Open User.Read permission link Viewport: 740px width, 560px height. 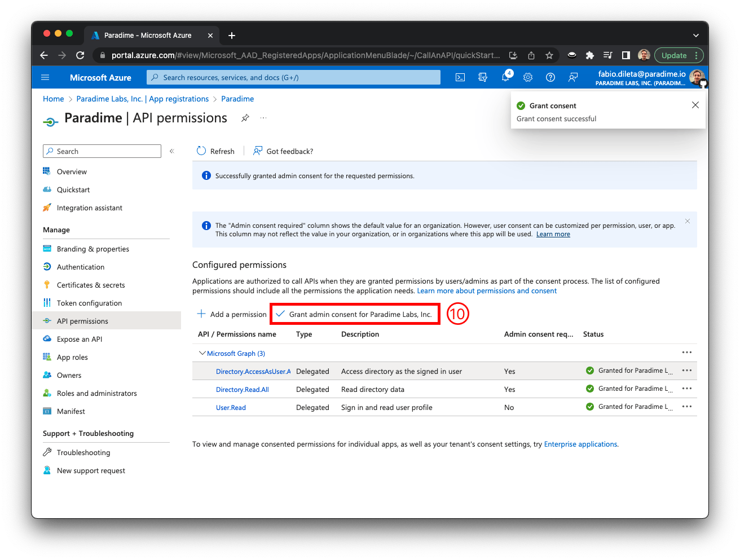coord(231,407)
